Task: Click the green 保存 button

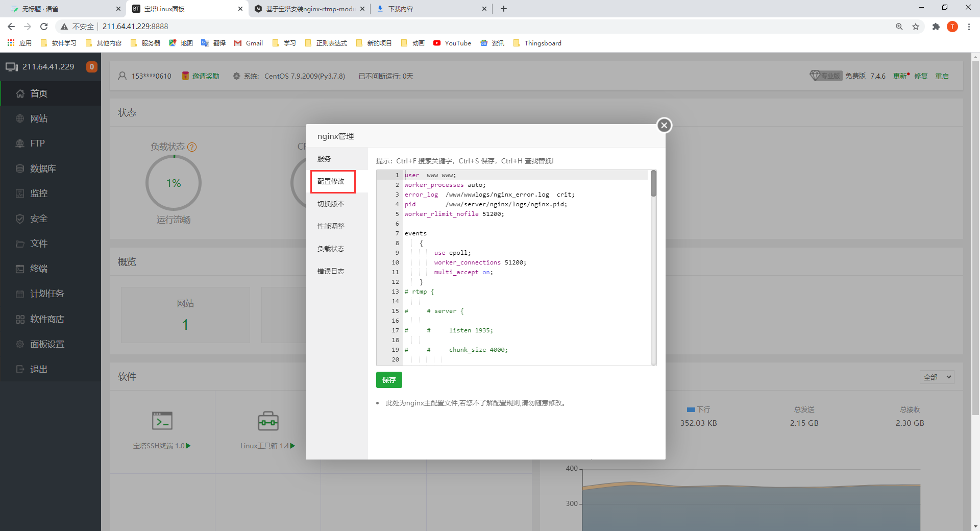Action: [389, 380]
